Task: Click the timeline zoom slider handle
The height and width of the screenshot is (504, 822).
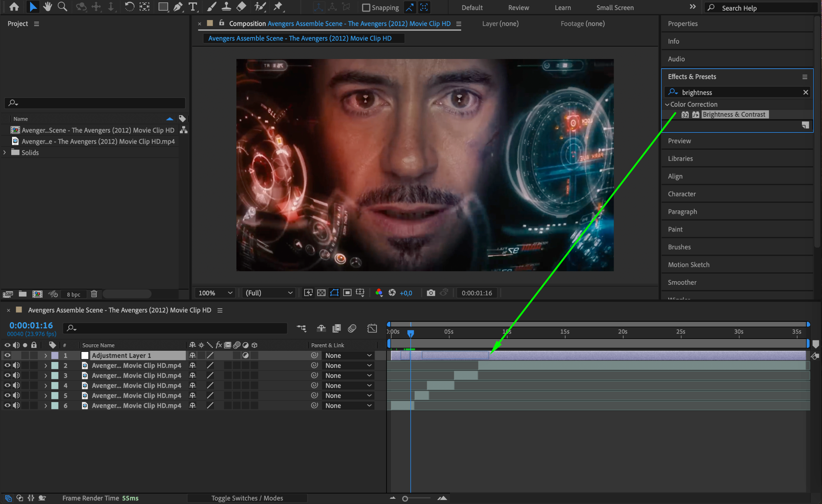Action: [405, 498]
